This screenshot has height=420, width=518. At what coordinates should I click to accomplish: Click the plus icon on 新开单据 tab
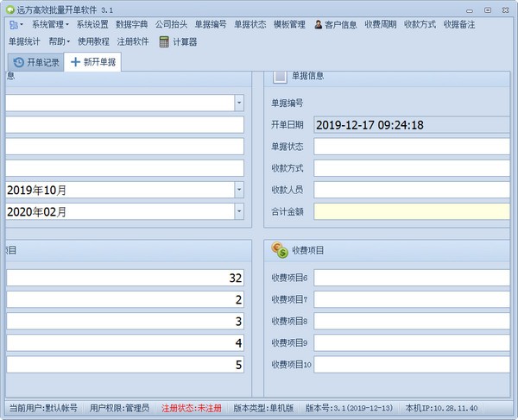click(x=75, y=62)
